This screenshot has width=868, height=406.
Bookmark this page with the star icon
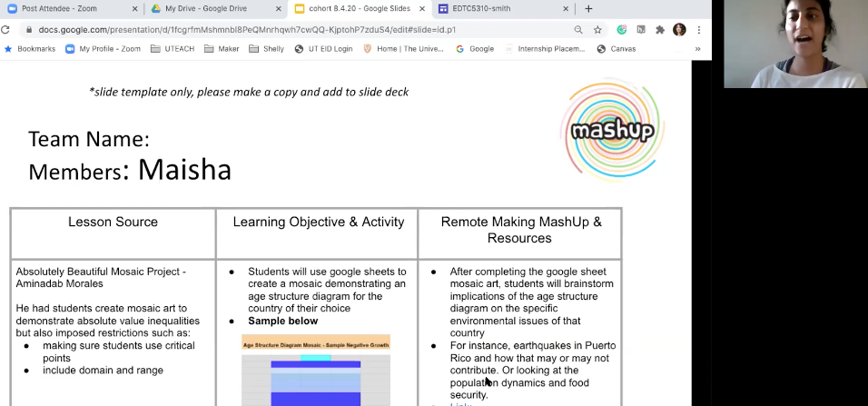pyautogui.click(x=597, y=30)
